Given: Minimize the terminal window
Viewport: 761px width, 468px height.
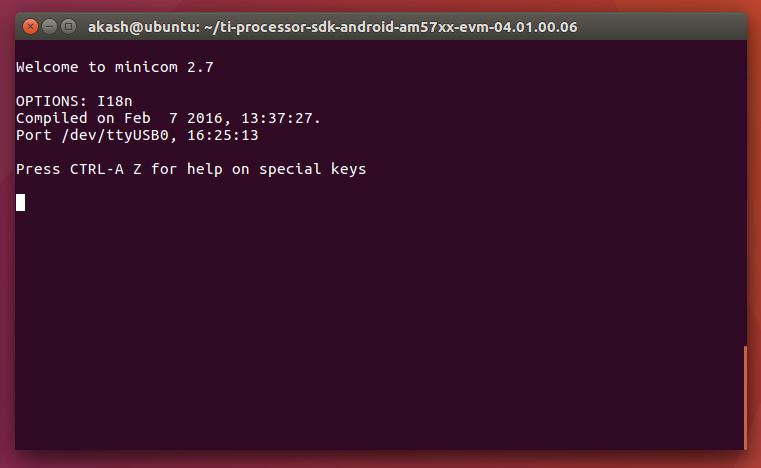Looking at the screenshot, I should [x=49, y=27].
